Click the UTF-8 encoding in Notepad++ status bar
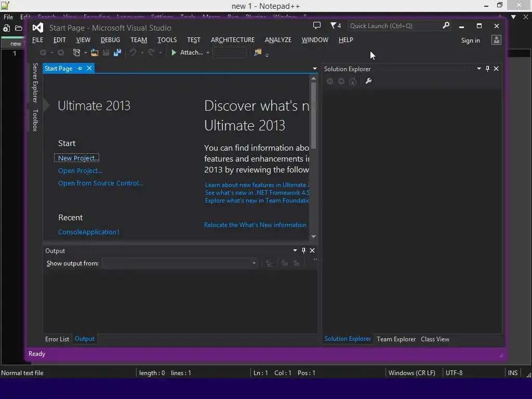This screenshot has width=532, height=399. [x=454, y=373]
